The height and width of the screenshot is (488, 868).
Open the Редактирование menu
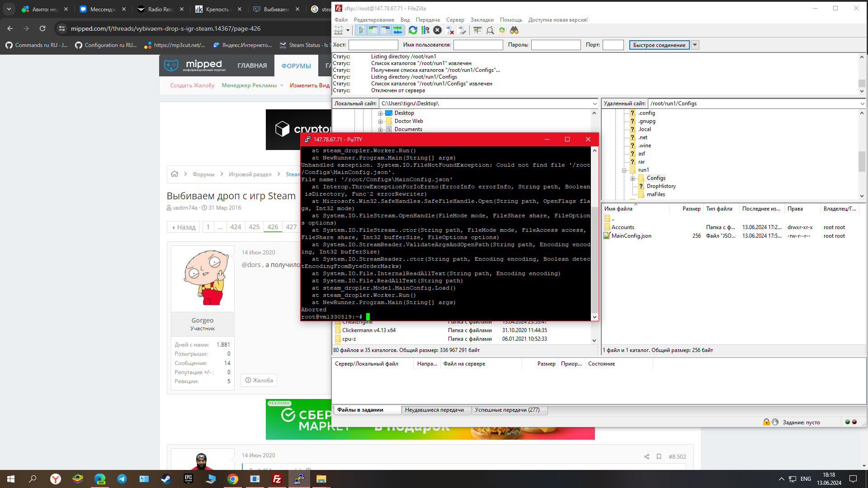(374, 20)
